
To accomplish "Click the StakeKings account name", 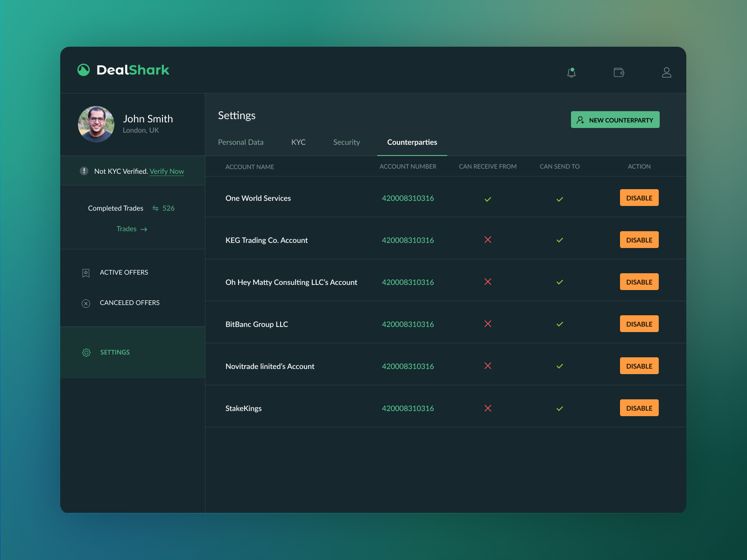I will pyautogui.click(x=244, y=408).
